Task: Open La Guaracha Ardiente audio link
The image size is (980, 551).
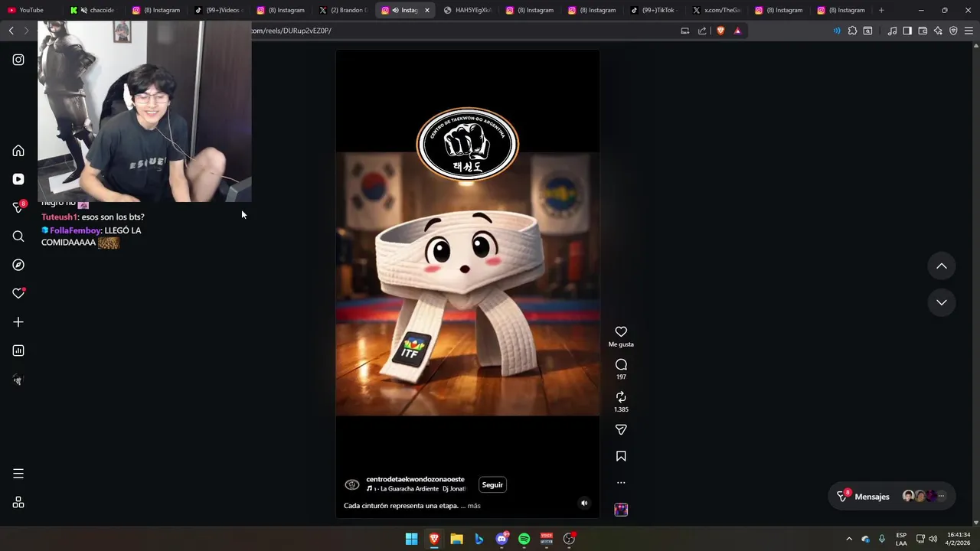Action: 416,488
